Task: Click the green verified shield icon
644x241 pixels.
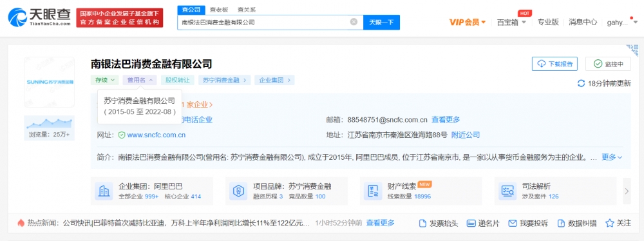Action: (x=122, y=135)
